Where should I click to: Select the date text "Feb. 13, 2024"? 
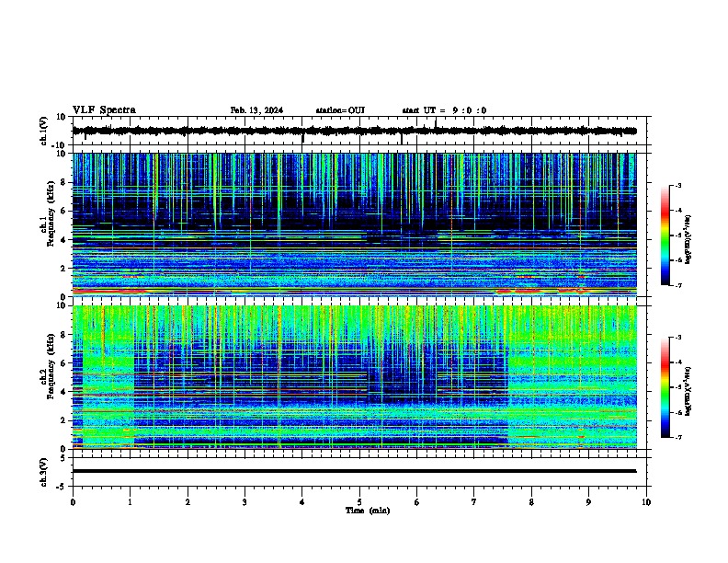click(256, 110)
